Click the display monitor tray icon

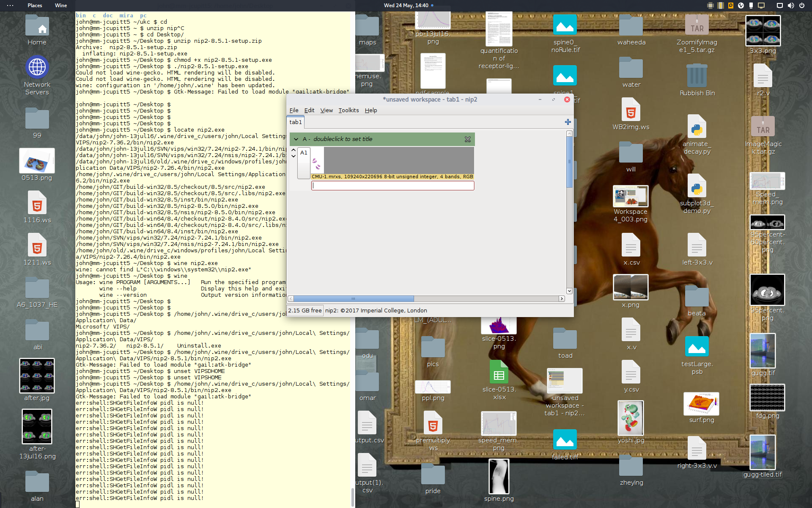761,6
